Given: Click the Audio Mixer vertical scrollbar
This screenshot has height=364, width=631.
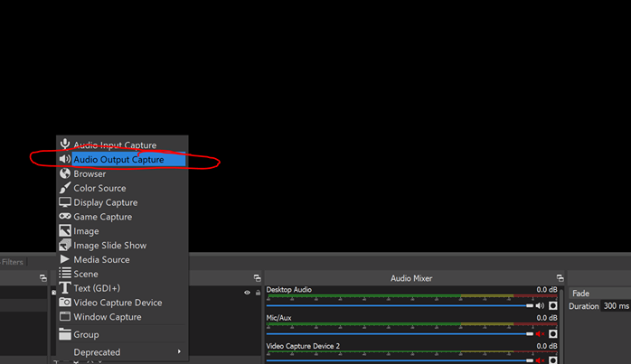Looking at the screenshot, I should pyautogui.click(x=561, y=325).
